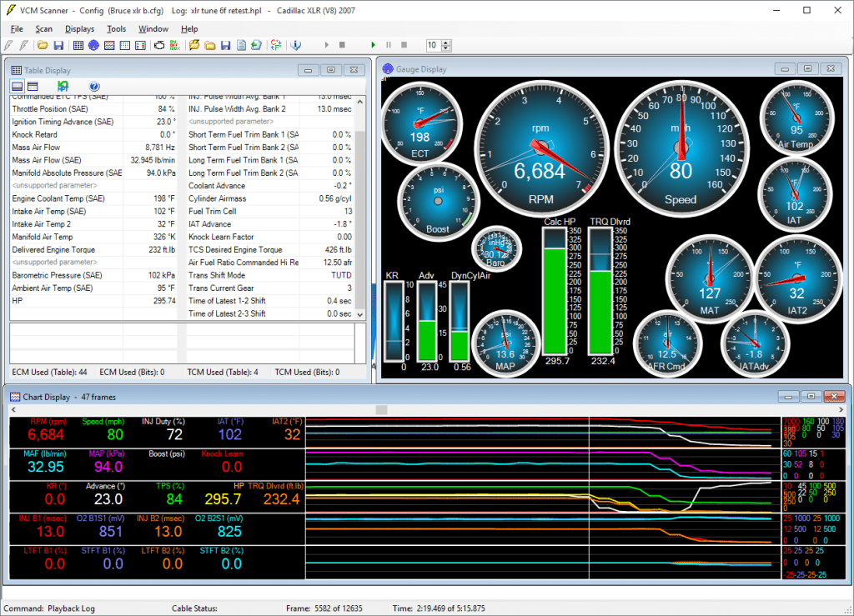Toggle the first layout icon in Table Display
Image resolution: width=854 pixels, height=616 pixels.
tap(17, 86)
